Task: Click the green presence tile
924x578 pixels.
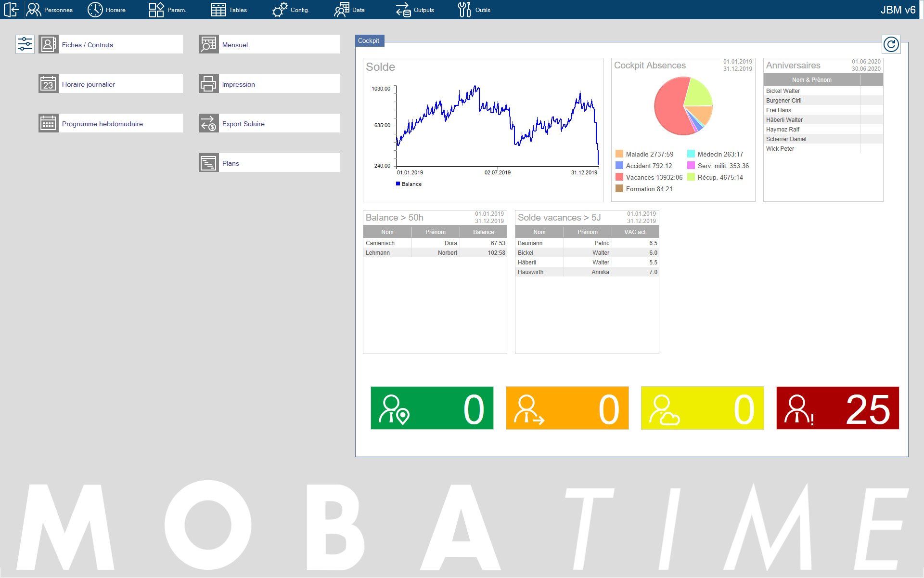Action: [432, 408]
